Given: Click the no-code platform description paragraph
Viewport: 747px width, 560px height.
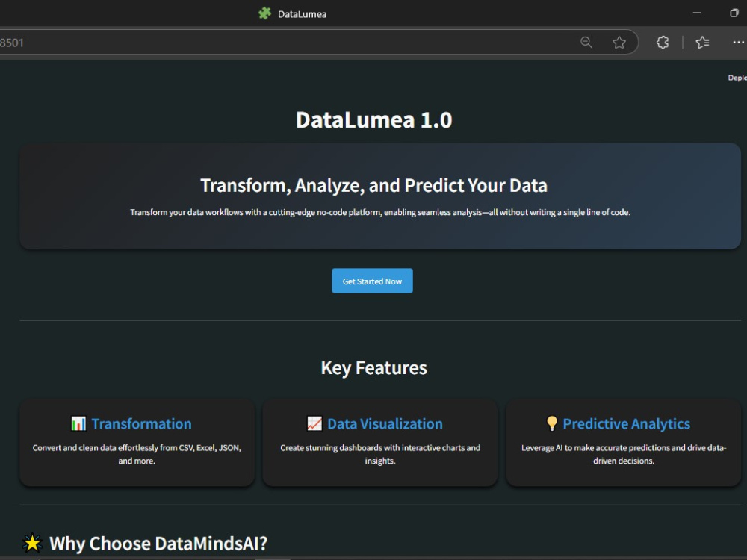Looking at the screenshot, I should point(380,212).
